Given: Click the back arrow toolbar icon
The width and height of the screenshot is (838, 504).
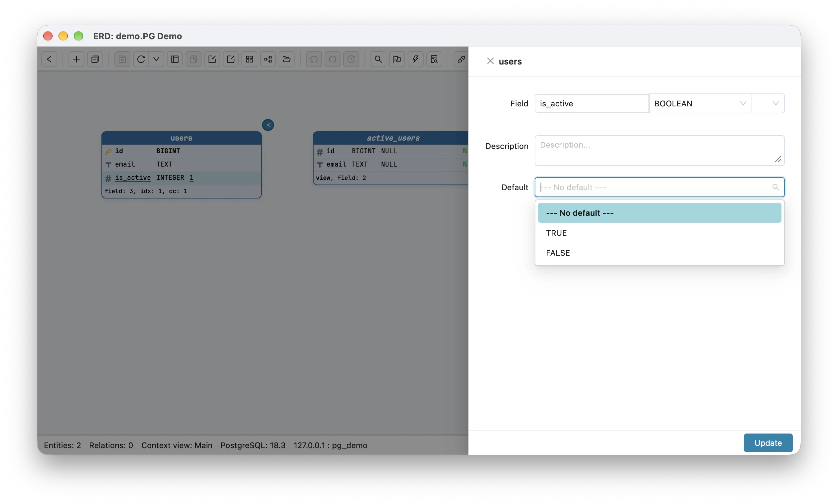Looking at the screenshot, I should point(49,59).
